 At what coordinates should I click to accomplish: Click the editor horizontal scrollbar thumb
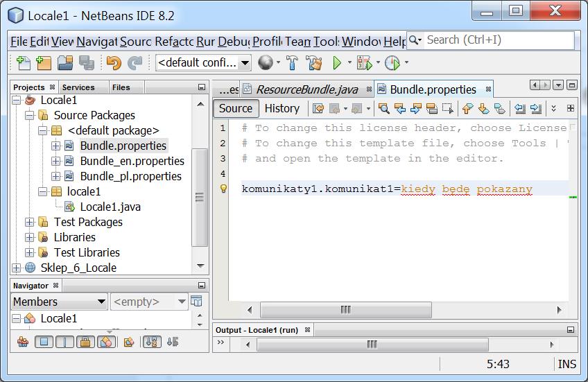click(346, 310)
